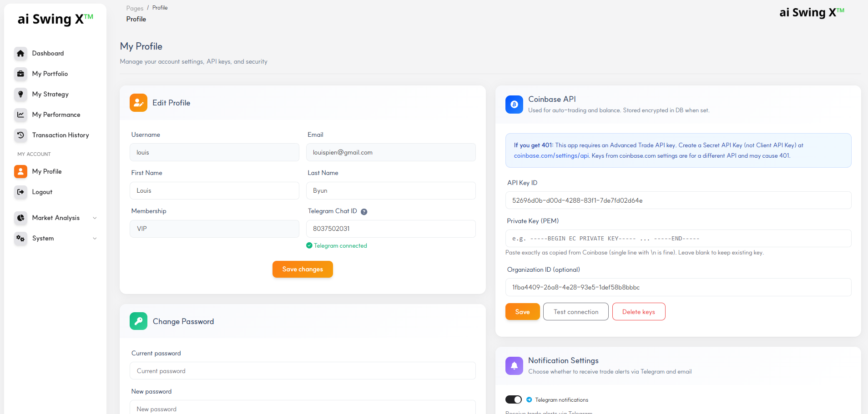Click the Logout exit icon

tap(20, 192)
